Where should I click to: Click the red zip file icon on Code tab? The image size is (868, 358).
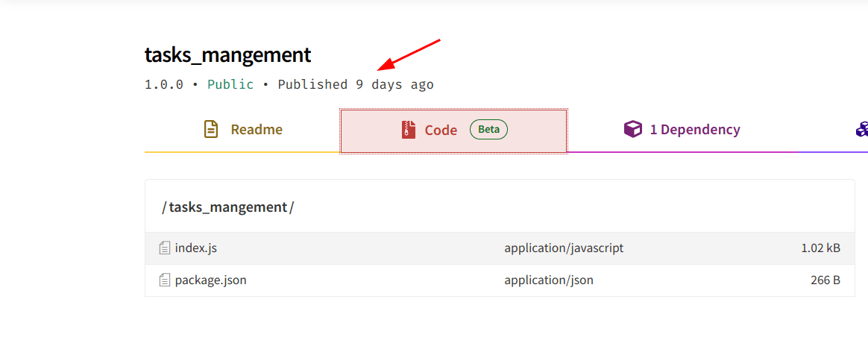pyautogui.click(x=408, y=130)
